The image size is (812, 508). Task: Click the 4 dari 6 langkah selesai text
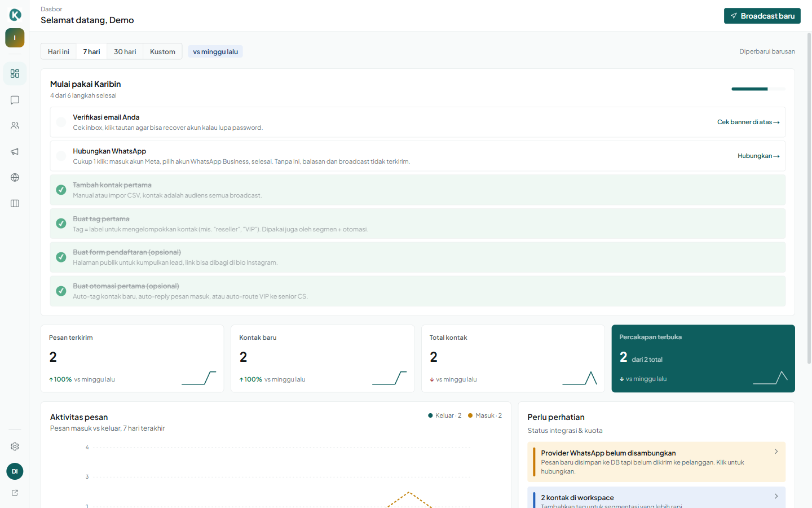[x=83, y=95]
